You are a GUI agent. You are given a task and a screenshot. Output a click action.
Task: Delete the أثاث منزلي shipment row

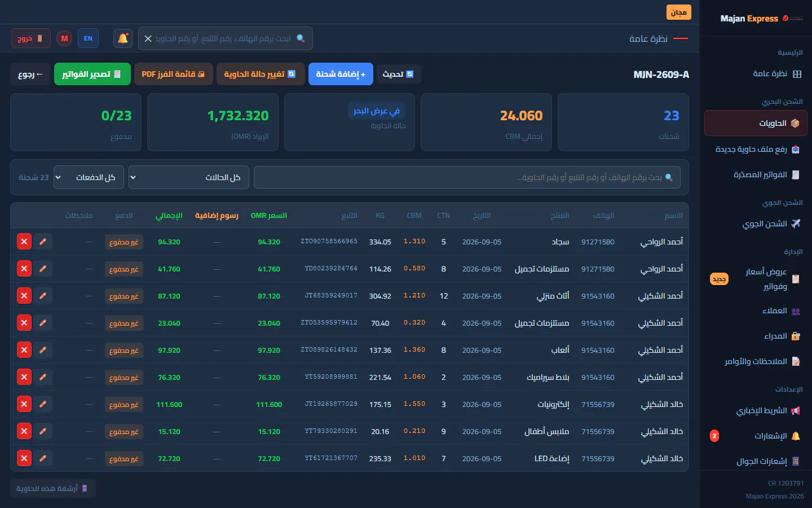[x=24, y=296]
